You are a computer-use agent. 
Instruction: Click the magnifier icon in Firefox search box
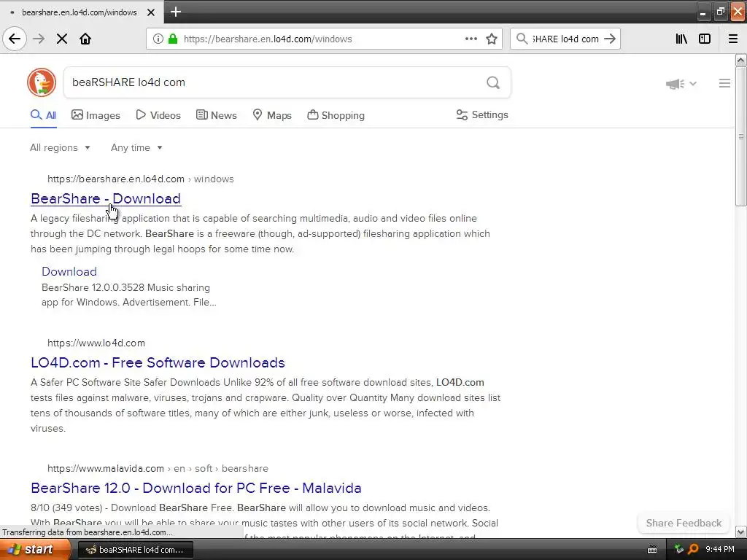[522, 39]
